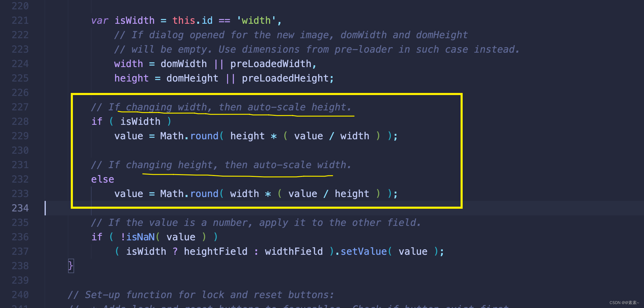
Task: Click line number 234 in the gutter
Action: click(x=20, y=208)
